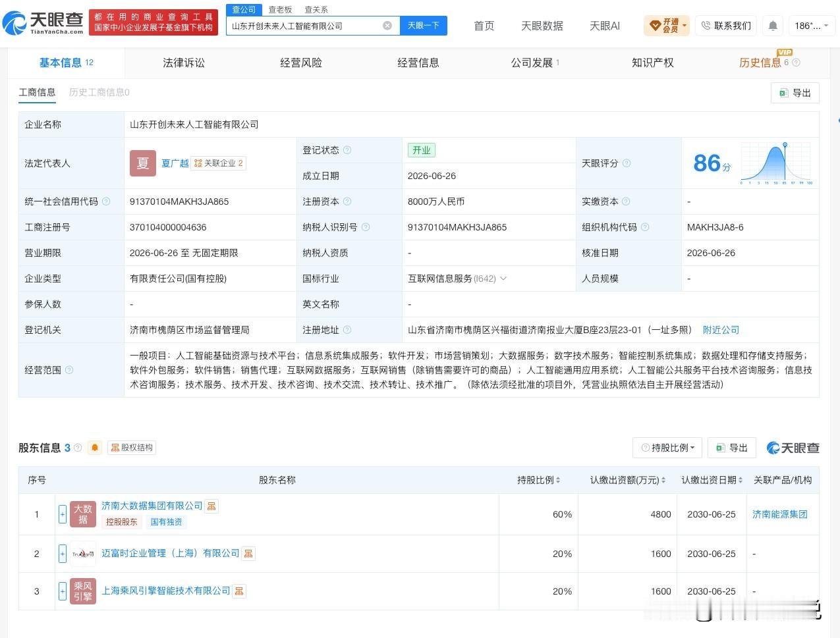
Task: Open the 附近公司 link
Action: point(721,330)
